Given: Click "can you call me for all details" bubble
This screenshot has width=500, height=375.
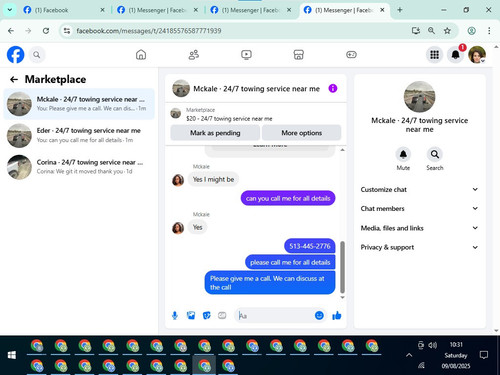Looking at the screenshot, I should [x=288, y=198].
